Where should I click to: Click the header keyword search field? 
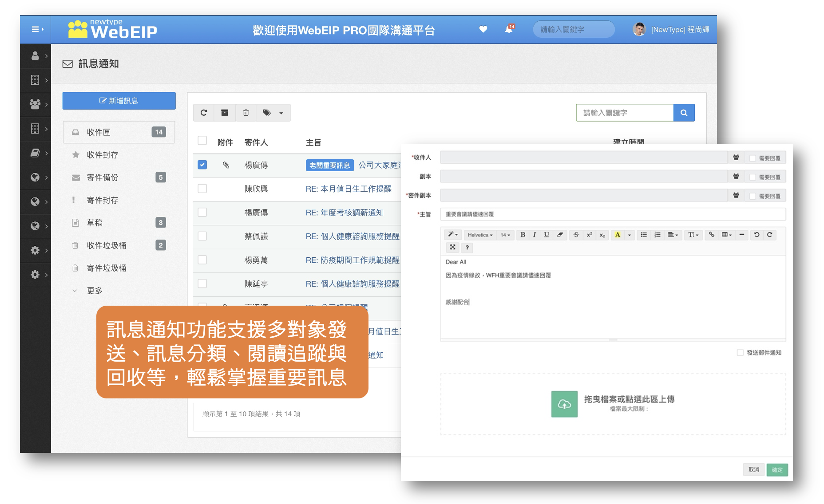click(574, 29)
